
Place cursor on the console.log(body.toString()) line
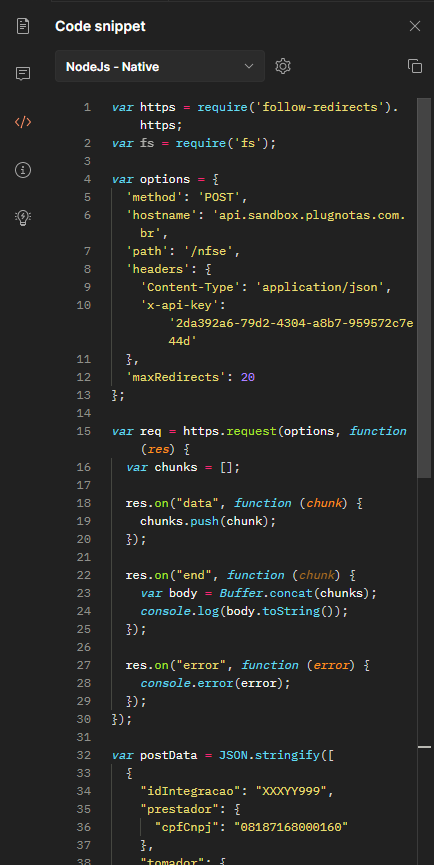tap(245, 611)
